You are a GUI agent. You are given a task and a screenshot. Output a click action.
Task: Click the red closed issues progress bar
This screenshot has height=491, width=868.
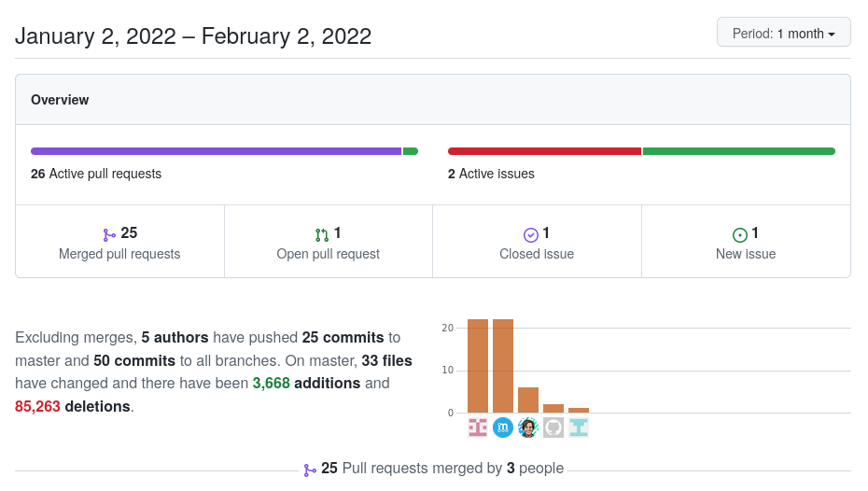pos(544,151)
